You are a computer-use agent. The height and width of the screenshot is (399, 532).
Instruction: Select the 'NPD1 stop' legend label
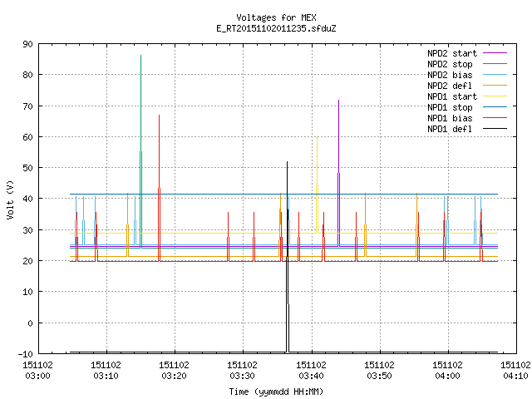[450, 107]
